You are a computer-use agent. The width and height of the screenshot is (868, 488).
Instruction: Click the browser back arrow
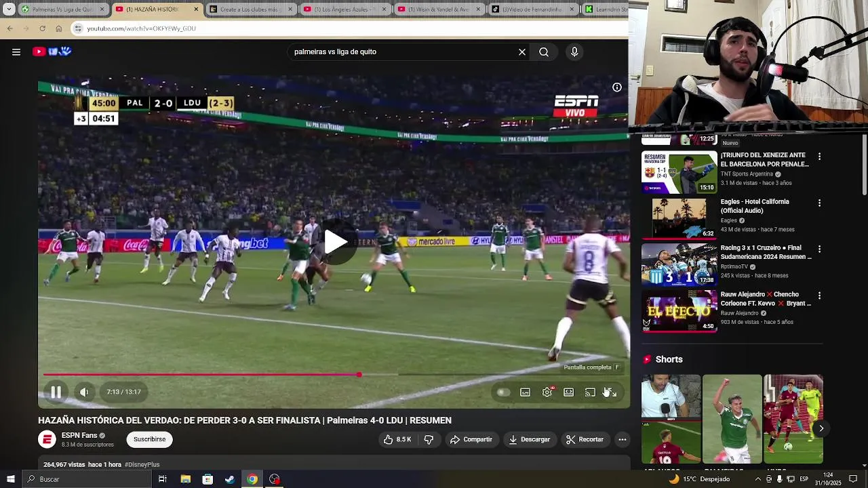point(10,28)
